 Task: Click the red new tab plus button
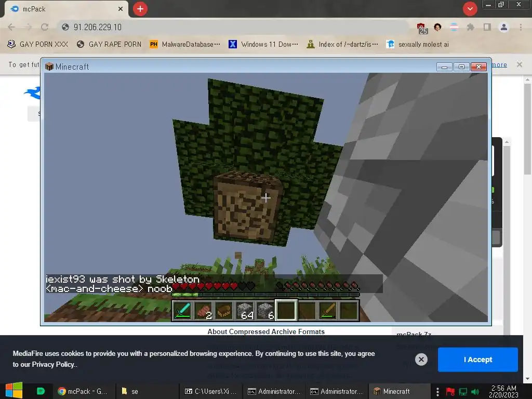140,9
